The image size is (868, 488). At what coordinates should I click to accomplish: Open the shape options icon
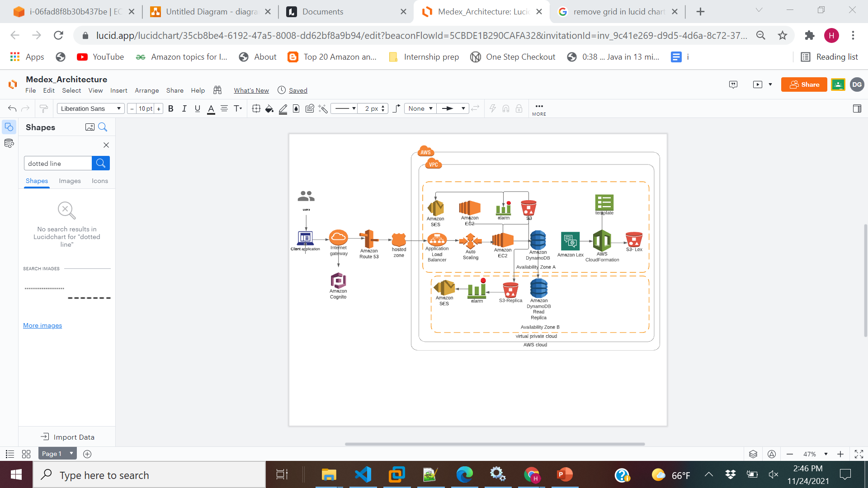[x=256, y=108]
